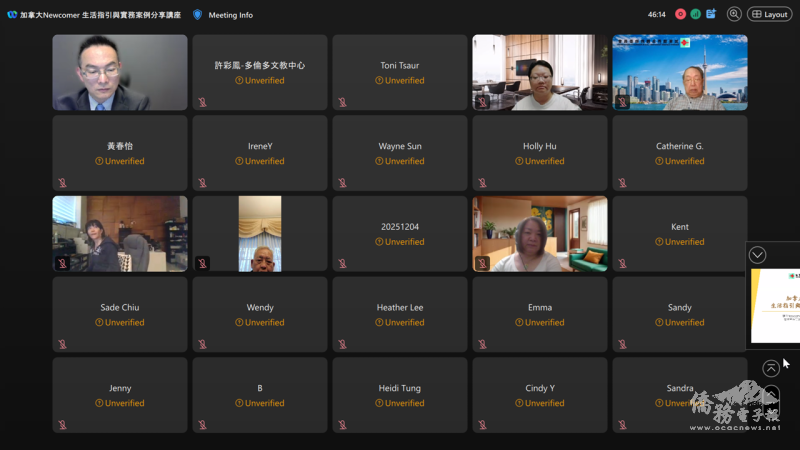Jump to first page with double-up arrow
800x450 pixels.
point(771,369)
